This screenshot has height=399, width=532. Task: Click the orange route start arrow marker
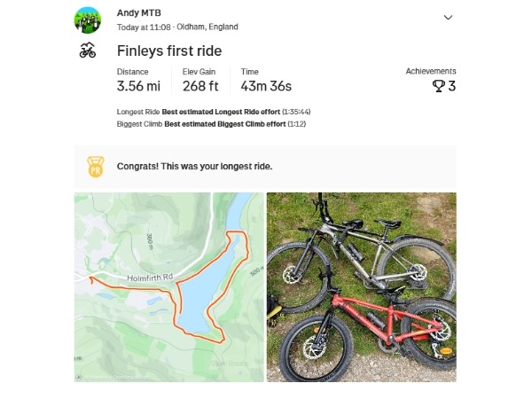(91, 279)
